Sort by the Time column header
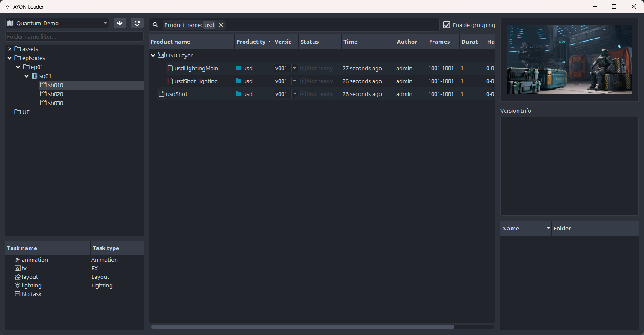 [x=350, y=42]
